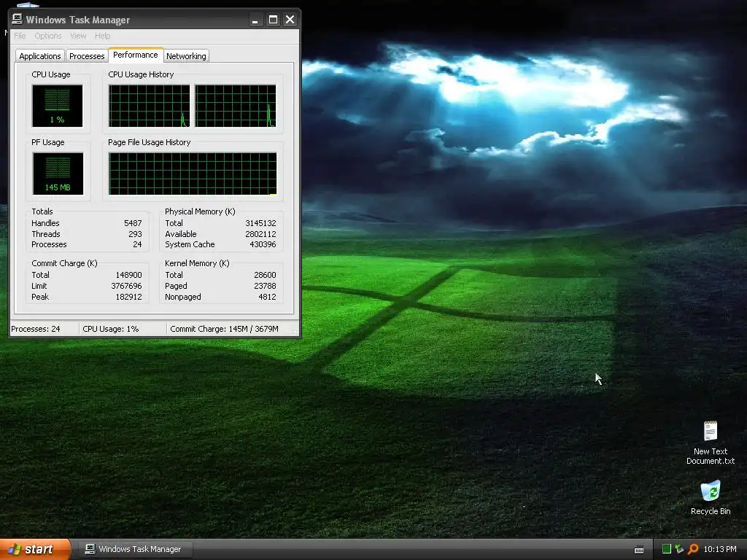
Task: Open the Help menu in Task Manager
Action: coord(102,36)
